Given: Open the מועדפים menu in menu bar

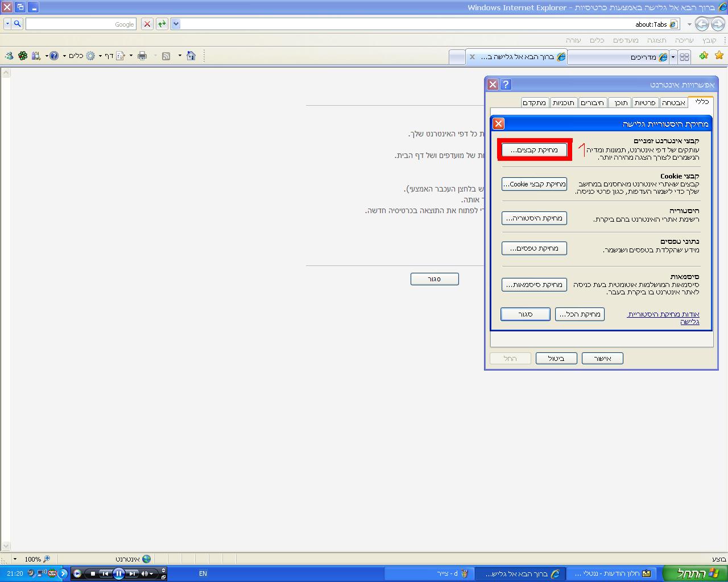Looking at the screenshot, I should (x=626, y=40).
